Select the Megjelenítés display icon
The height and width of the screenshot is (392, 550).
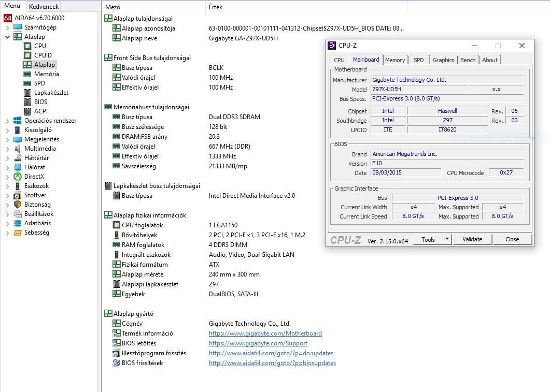pyautogui.click(x=18, y=139)
